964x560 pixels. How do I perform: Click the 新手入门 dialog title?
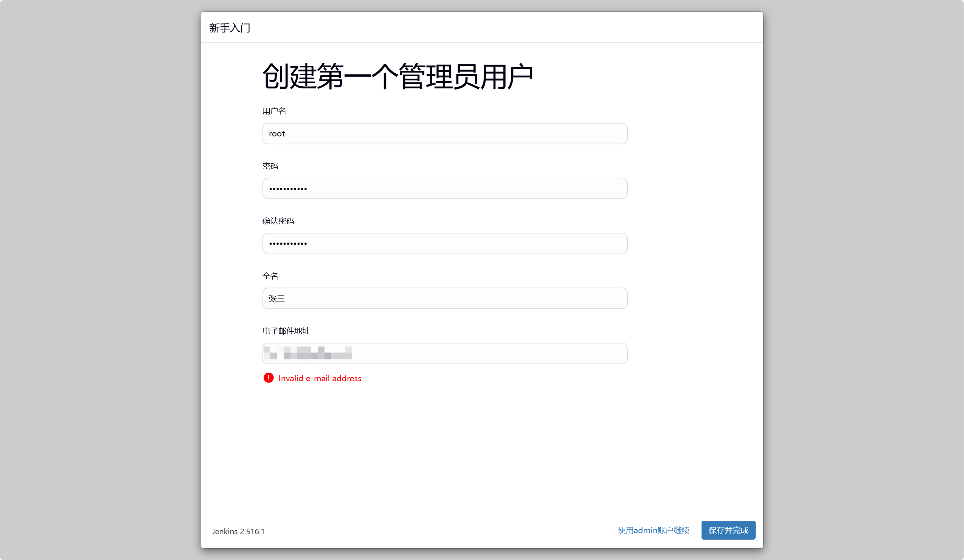click(230, 28)
